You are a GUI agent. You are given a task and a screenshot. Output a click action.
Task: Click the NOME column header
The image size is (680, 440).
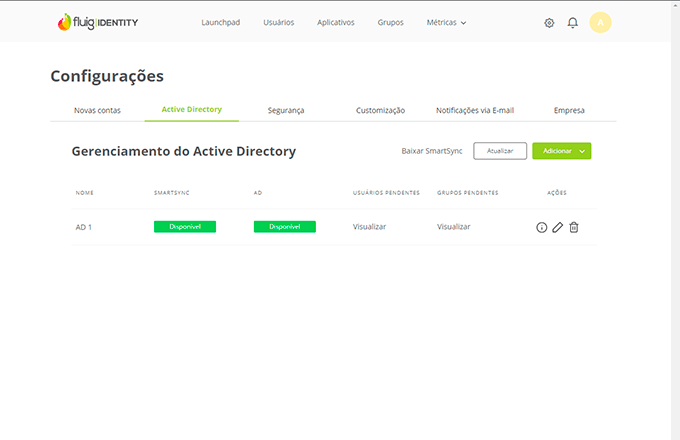click(85, 193)
